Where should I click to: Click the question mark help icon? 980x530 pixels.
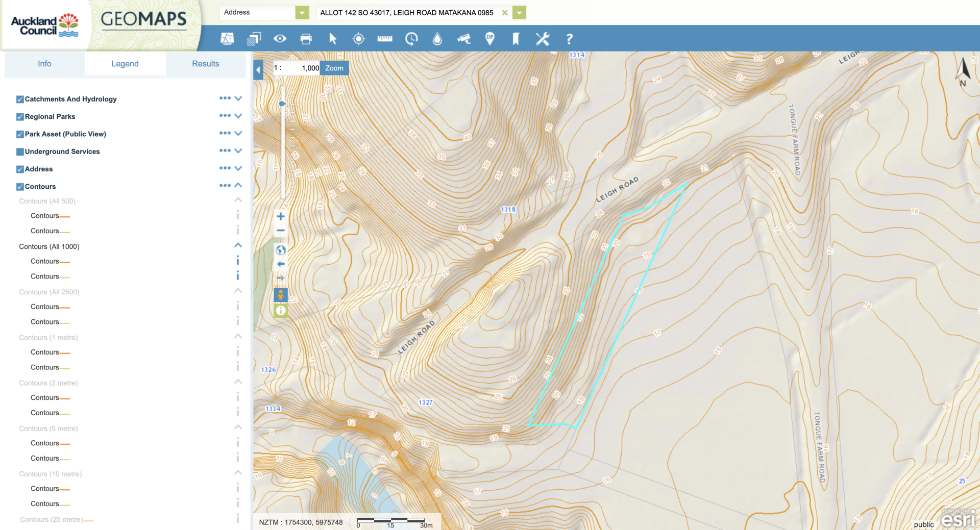click(569, 39)
